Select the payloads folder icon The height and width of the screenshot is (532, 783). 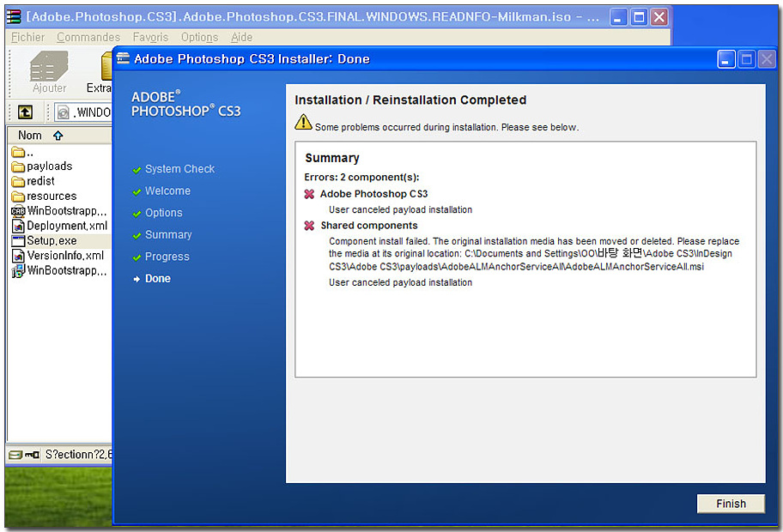tap(18, 166)
